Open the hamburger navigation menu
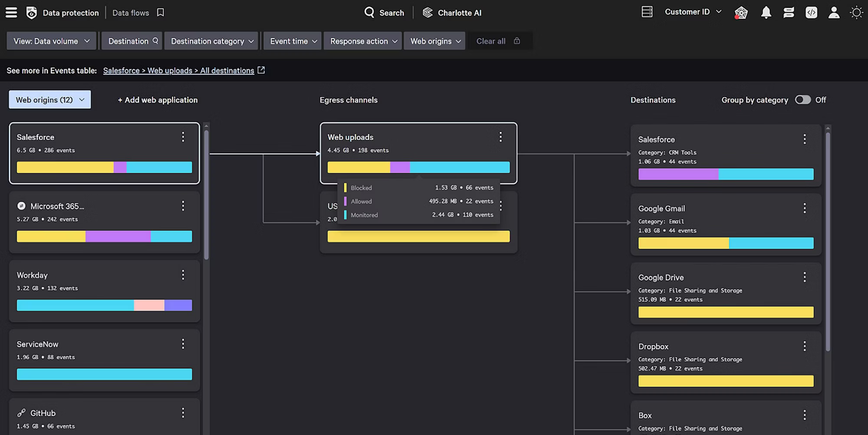 11,13
